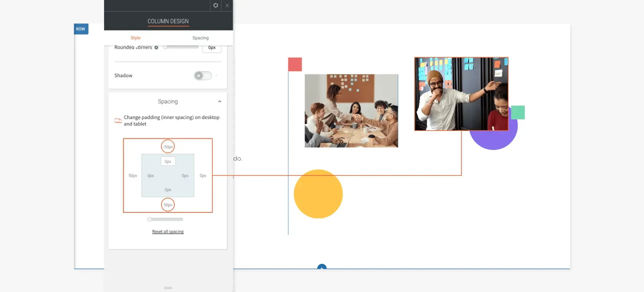Open the panel settings gear icon
Screen dimensions: 644x292
click(216, 5)
